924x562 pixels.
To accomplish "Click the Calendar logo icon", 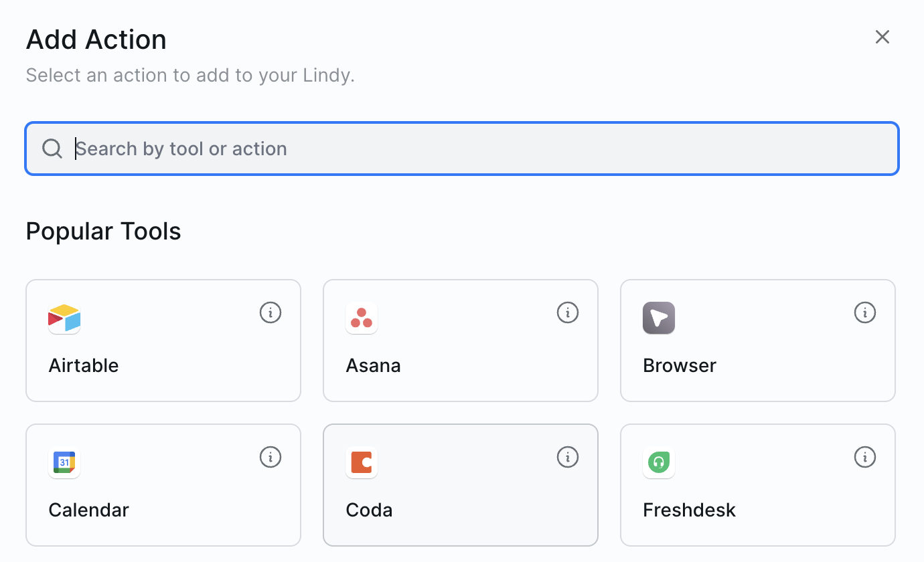I will (64, 462).
